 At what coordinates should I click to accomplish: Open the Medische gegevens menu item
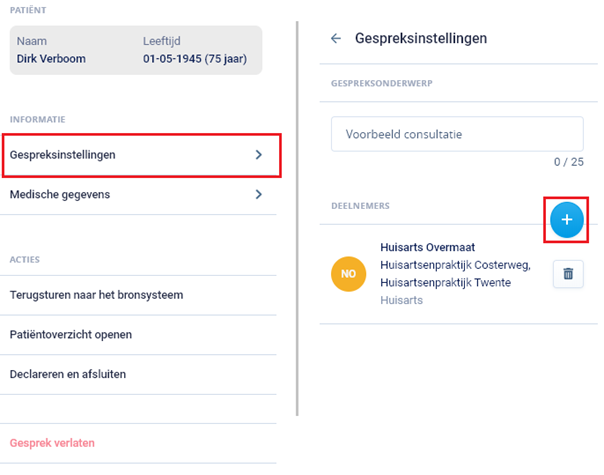click(x=138, y=195)
